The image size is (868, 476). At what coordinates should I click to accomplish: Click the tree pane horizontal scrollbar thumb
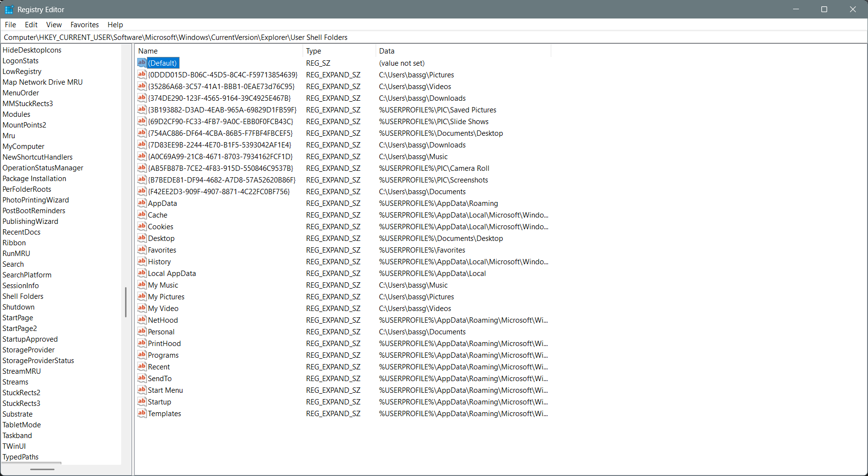point(42,469)
